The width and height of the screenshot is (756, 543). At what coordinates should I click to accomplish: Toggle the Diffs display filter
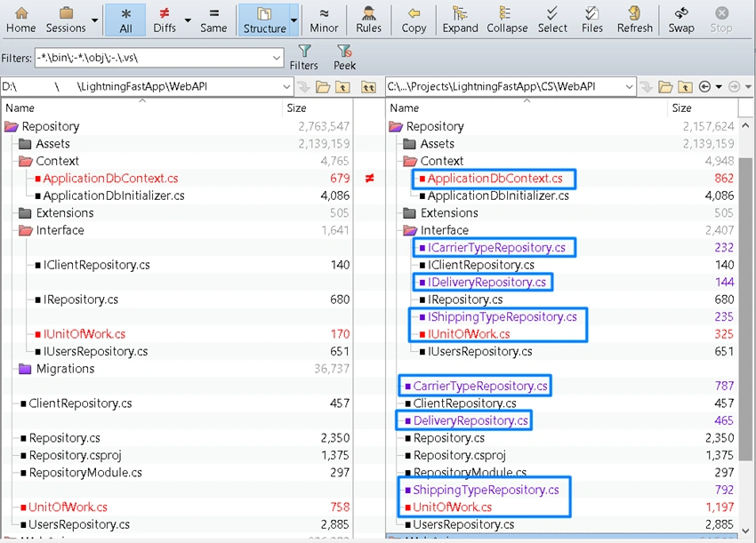(x=165, y=20)
